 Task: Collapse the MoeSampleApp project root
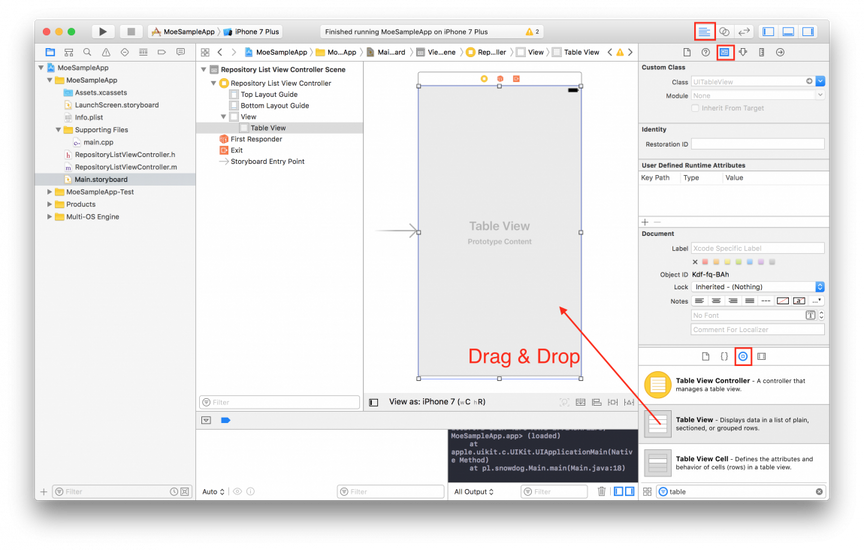click(x=41, y=68)
